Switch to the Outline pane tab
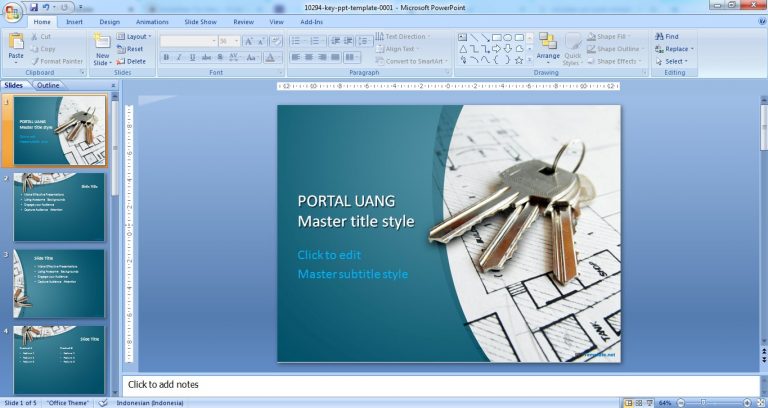The image size is (768, 408). (x=48, y=85)
